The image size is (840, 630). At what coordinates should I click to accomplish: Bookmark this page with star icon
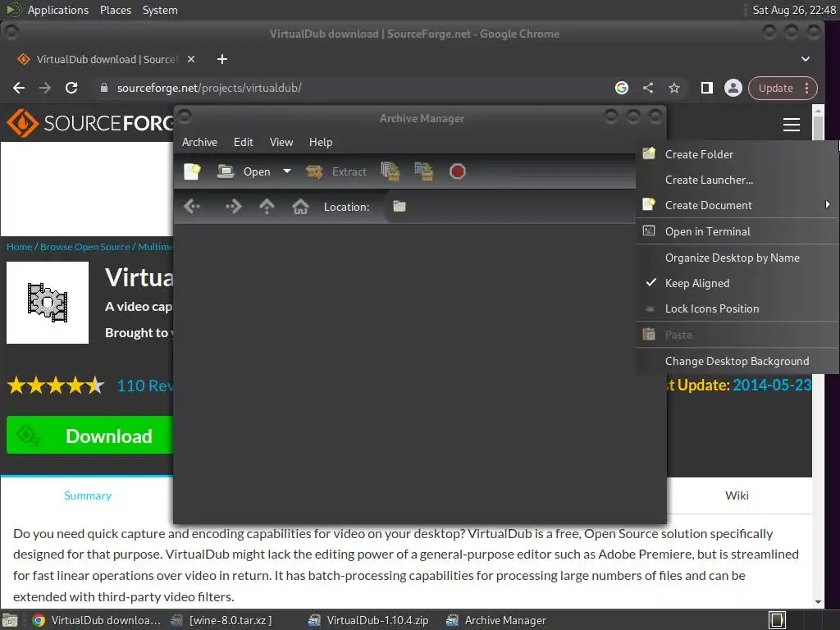674,88
